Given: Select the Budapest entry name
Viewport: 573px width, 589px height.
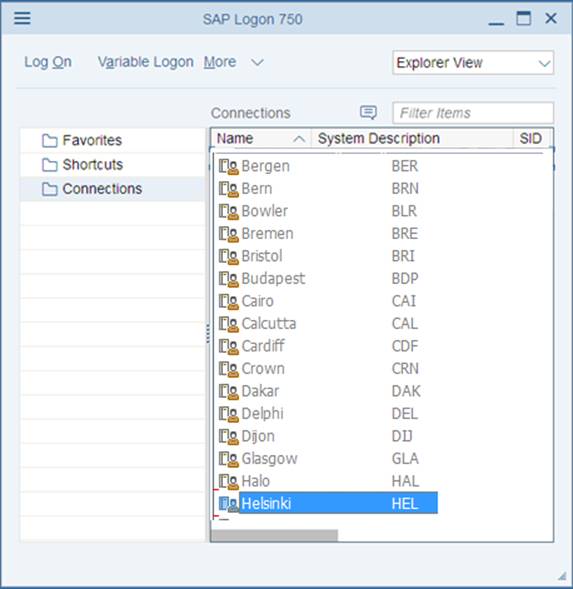Looking at the screenshot, I should (x=274, y=279).
